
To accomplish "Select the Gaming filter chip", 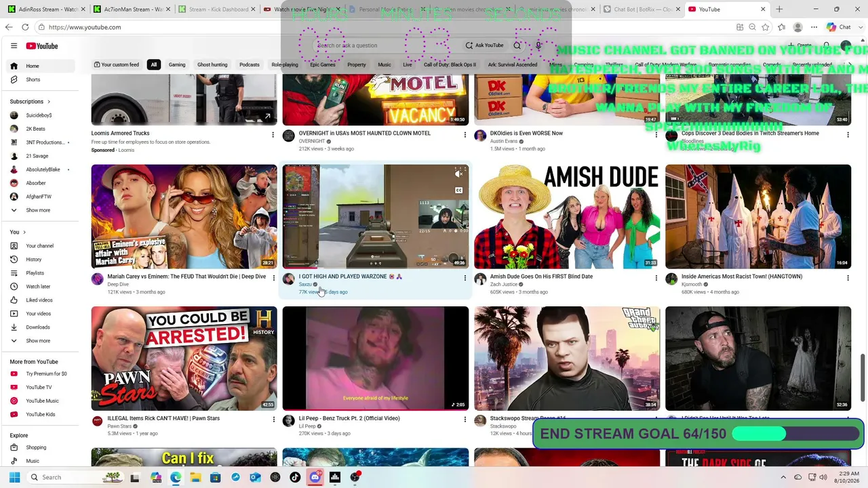I will pos(177,64).
